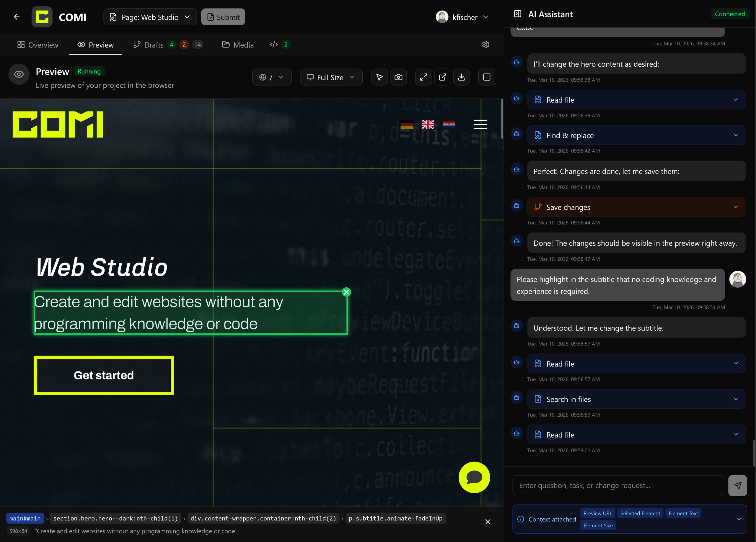Click the Find & replace file icon

(538, 135)
